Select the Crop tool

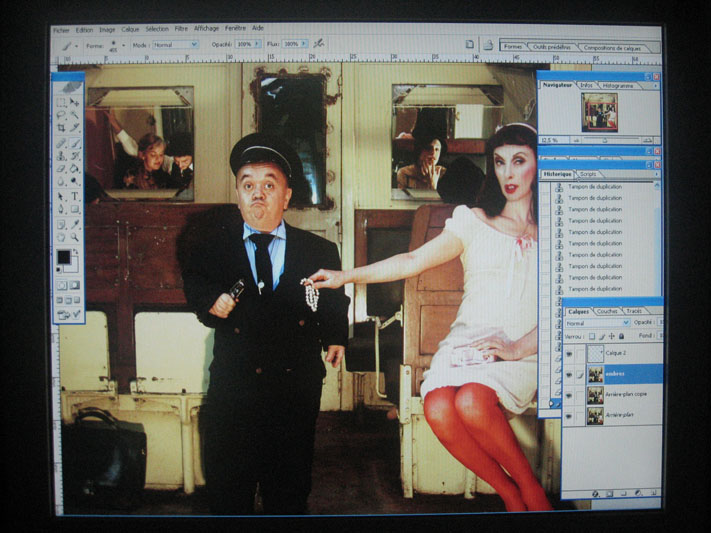61,128
